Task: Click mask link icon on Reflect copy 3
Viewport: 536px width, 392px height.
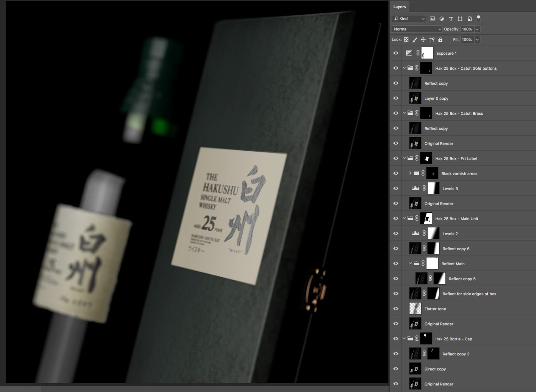Action: pos(424,354)
